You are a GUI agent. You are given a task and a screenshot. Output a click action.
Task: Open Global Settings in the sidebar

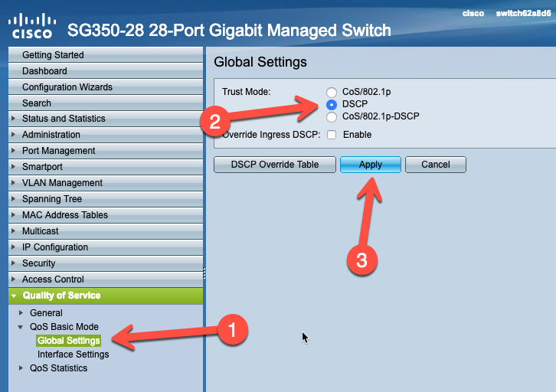[x=68, y=341]
